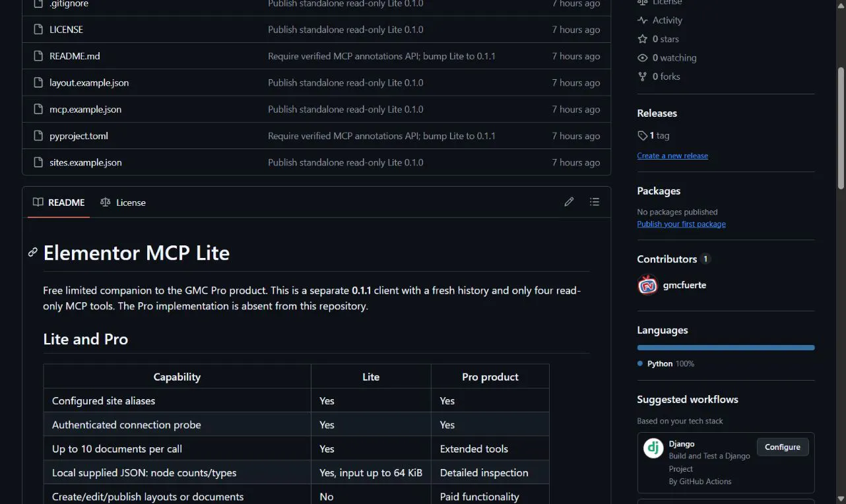Image resolution: width=846 pixels, height=504 pixels.
Task: Click the book icon on README tab
Action: coord(38,202)
